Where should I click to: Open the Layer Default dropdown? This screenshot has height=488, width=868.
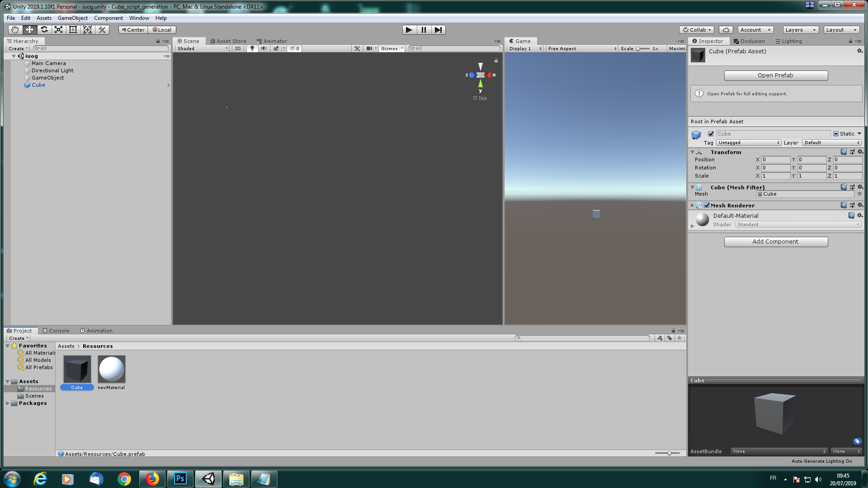(832, 143)
